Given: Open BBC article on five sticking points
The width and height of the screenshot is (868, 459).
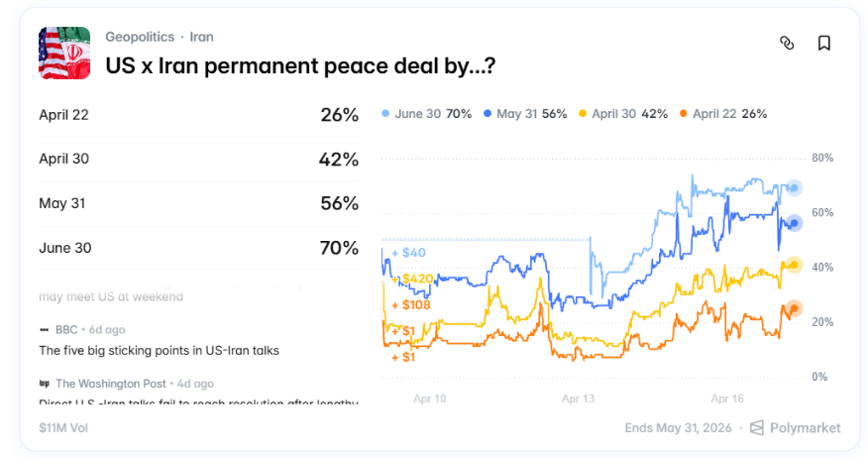Looking at the screenshot, I should click(x=159, y=350).
